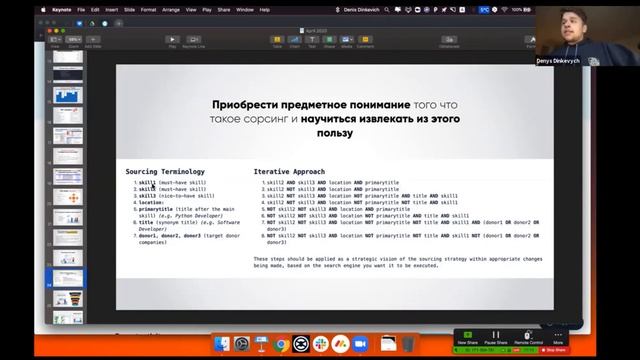
Task: Open the File menu
Action: click(x=81, y=10)
